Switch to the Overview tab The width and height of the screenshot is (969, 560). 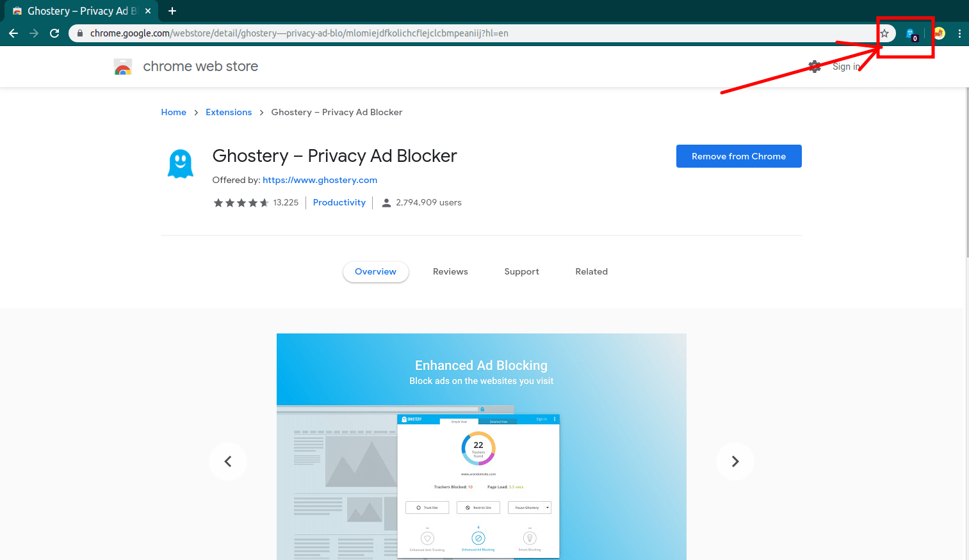click(x=376, y=271)
